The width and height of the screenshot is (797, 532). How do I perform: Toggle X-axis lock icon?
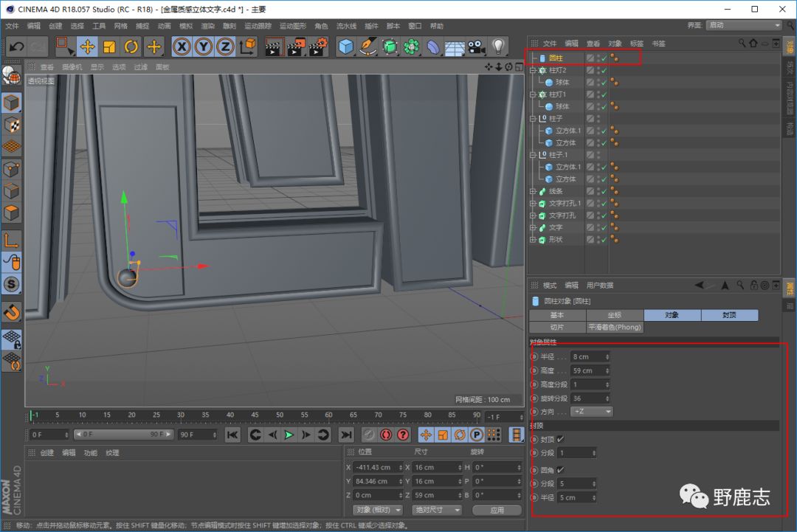[x=182, y=47]
